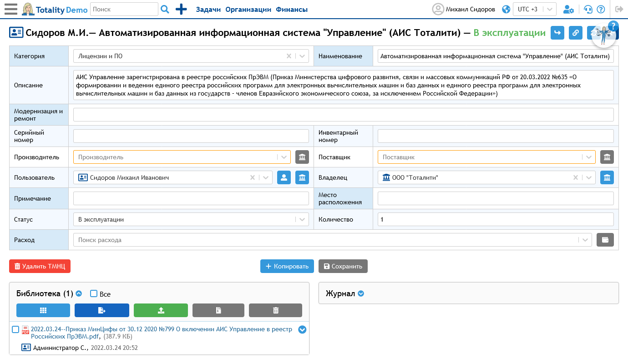Click the Место расположения field
The height and width of the screenshot is (364, 628).
click(496, 198)
